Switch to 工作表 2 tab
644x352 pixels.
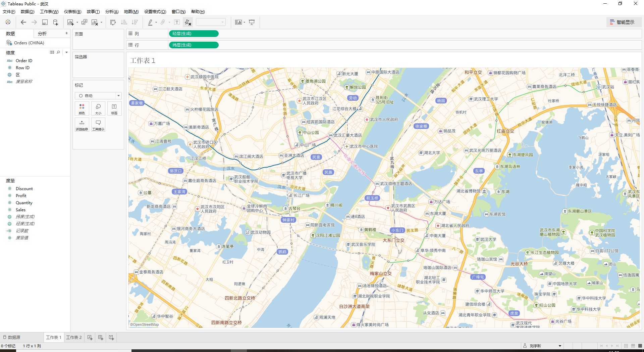tap(74, 337)
